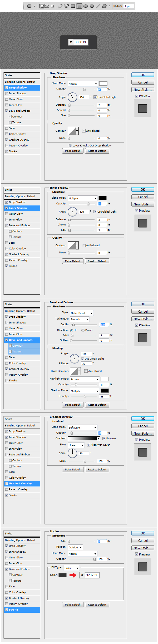This screenshot has height=644, width=158.
Task: Toggle Reverse in Gradient Overlay
Action: (x=104, y=439)
